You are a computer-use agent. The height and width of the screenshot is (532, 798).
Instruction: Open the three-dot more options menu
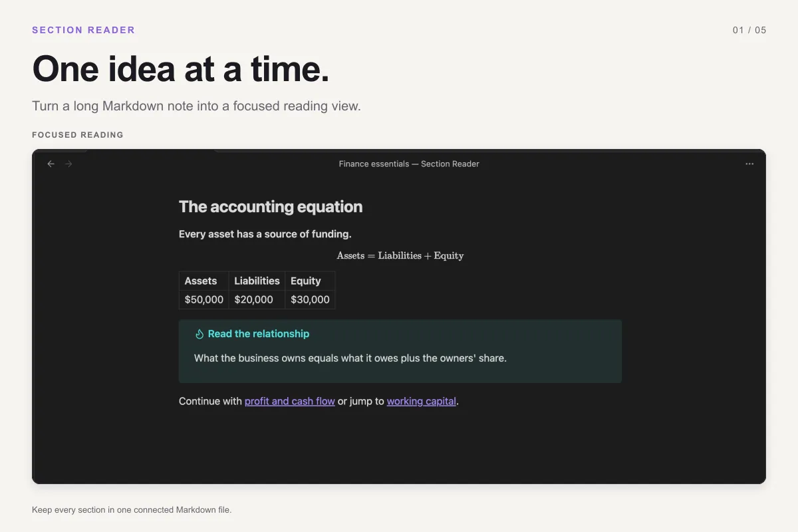[749, 164]
